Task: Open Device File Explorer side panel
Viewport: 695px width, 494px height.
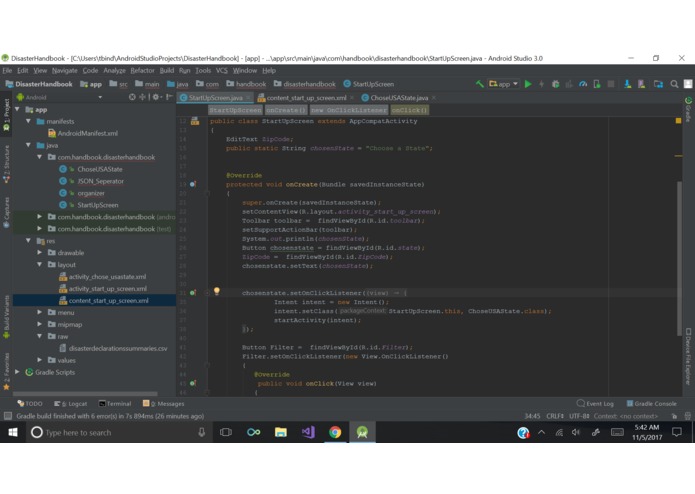Action: (x=688, y=357)
